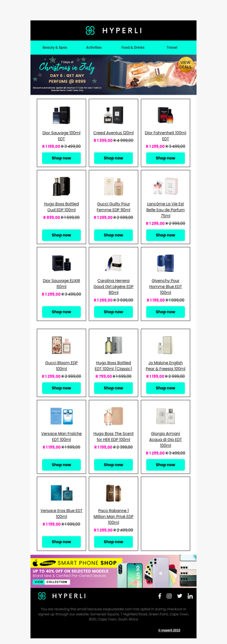Select the Food & Drinks menu item

133,48
